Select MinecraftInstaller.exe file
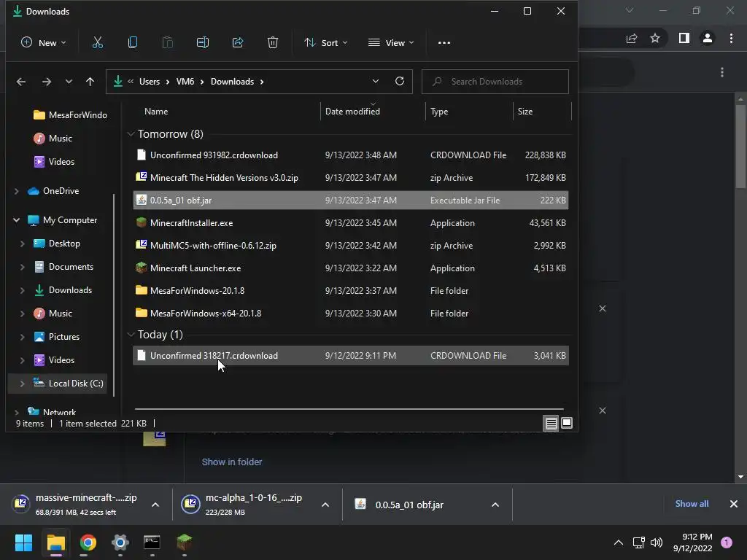This screenshot has width=747, height=560. (x=351, y=223)
